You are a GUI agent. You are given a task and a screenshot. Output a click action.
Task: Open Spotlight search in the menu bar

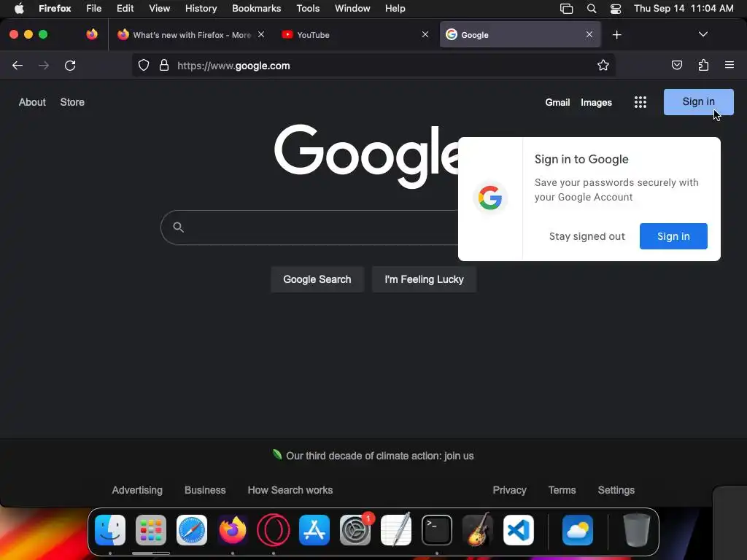click(x=591, y=9)
